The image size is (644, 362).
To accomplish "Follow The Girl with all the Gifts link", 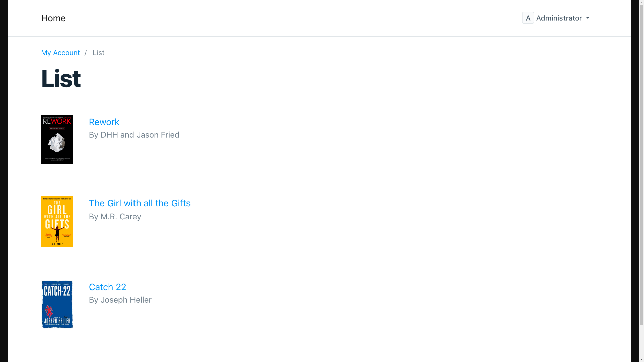I will 140,203.
